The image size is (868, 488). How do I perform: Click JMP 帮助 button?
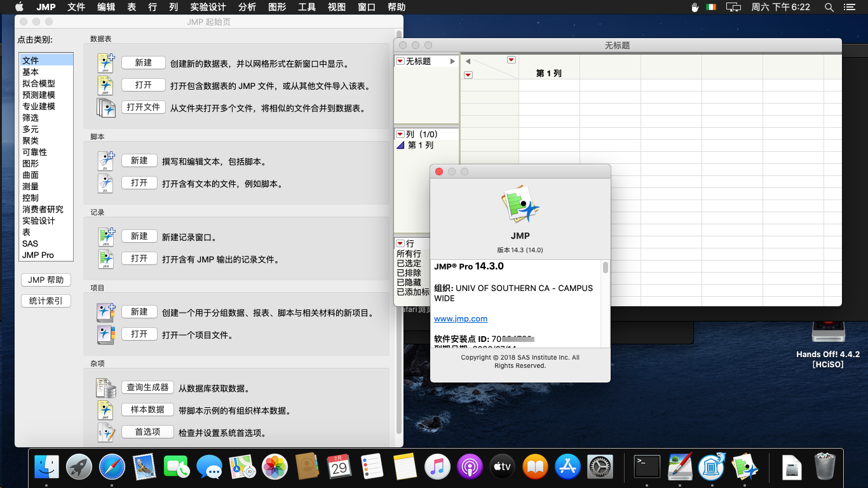(x=46, y=280)
